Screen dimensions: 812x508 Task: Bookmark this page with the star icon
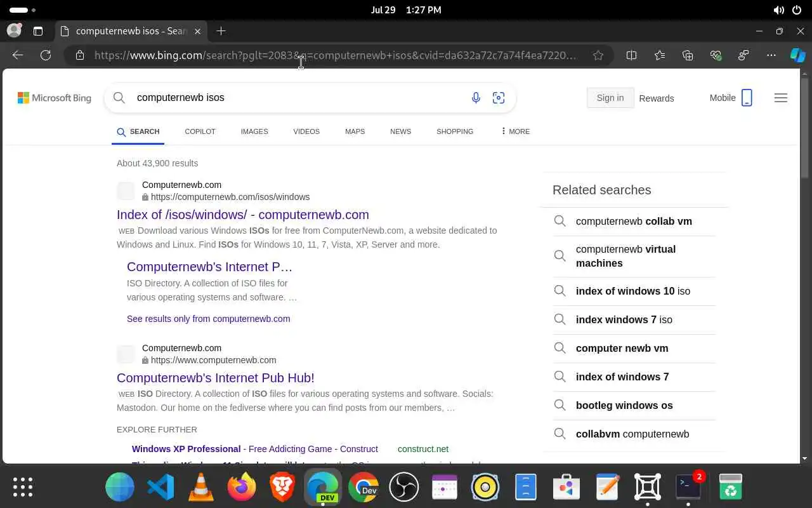(x=598, y=55)
